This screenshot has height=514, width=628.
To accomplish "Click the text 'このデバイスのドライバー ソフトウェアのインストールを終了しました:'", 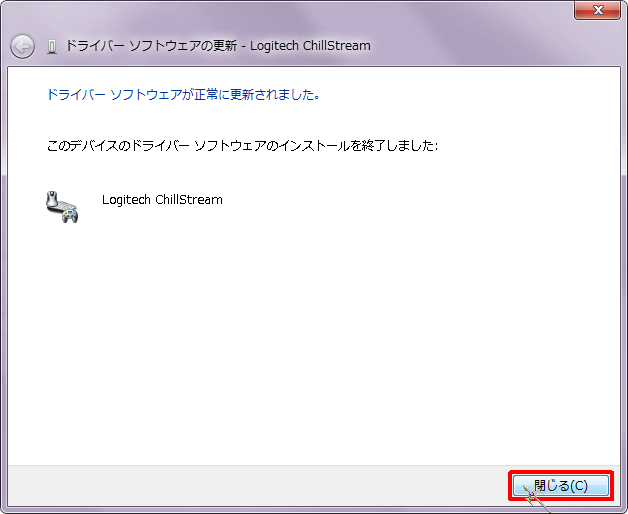I will [242, 145].
